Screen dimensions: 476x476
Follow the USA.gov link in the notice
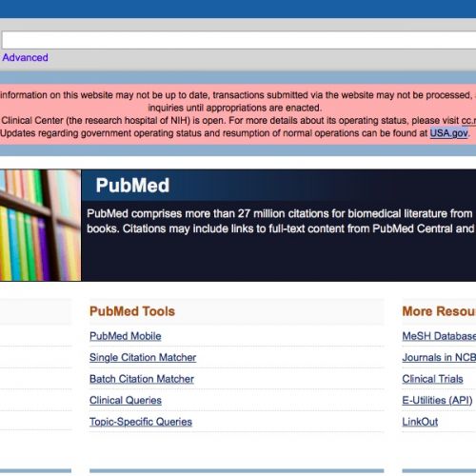[x=448, y=133]
